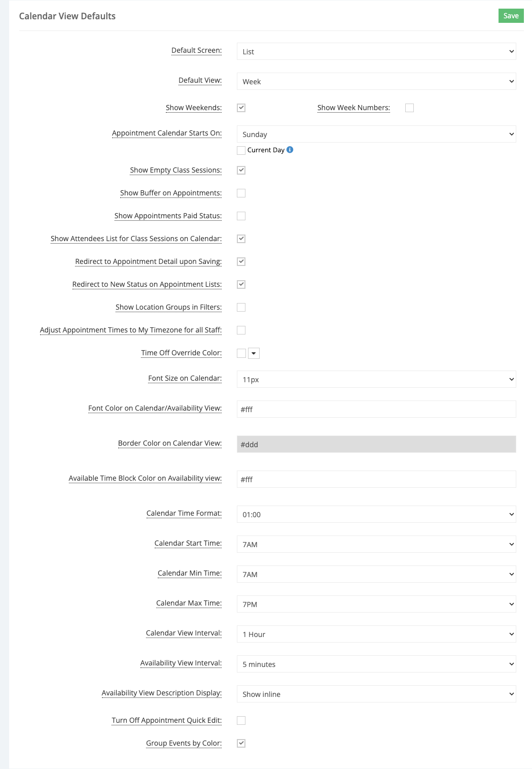Click the Save button
This screenshot has width=532, height=769.
[511, 16]
